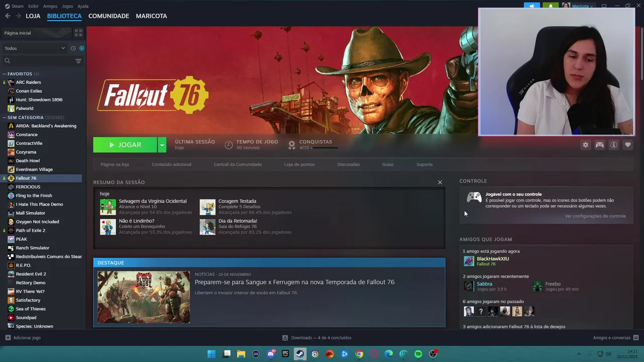The height and width of the screenshot is (362, 644).
Task: Open the Conteúdo adicional tab
Action: click(x=172, y=164)
